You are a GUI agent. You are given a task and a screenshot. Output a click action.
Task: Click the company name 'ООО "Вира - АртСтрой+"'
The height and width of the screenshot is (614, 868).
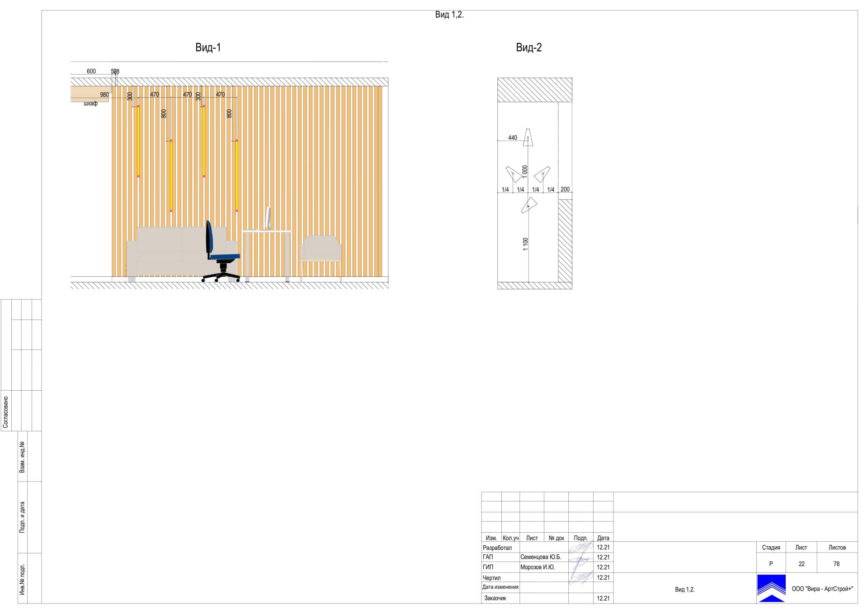pos(822,589)
